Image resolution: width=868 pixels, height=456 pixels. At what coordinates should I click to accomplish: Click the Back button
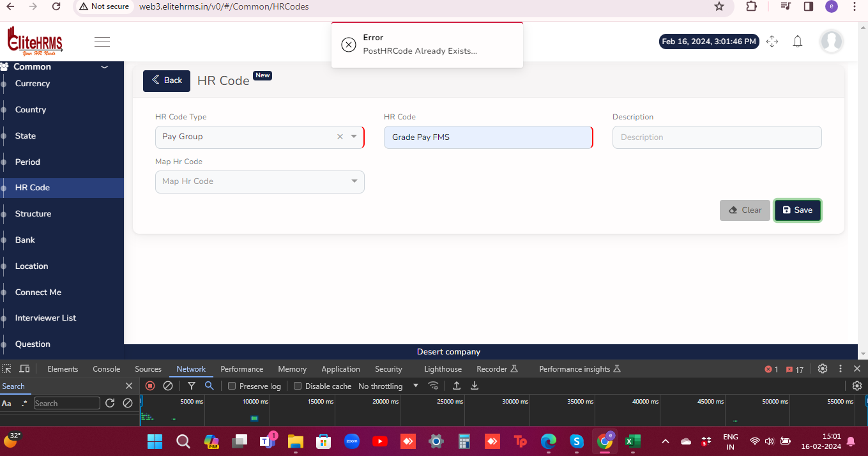click(x=167, y=80)
